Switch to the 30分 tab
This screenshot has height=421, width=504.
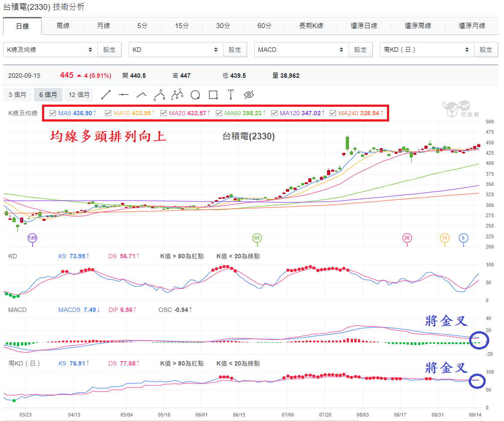pos(223,26)
